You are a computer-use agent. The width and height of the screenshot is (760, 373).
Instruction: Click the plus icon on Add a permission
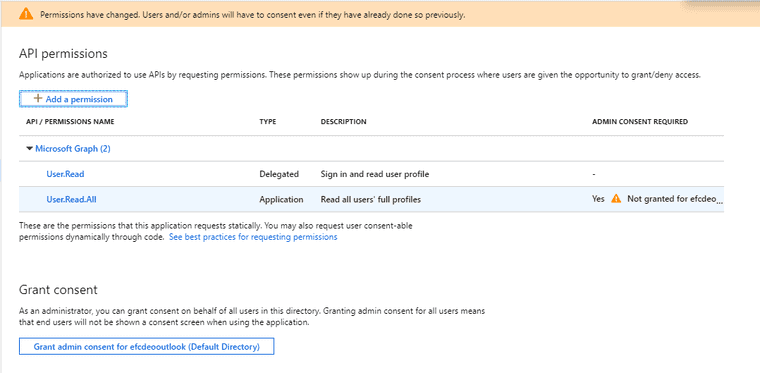point(38,99)
